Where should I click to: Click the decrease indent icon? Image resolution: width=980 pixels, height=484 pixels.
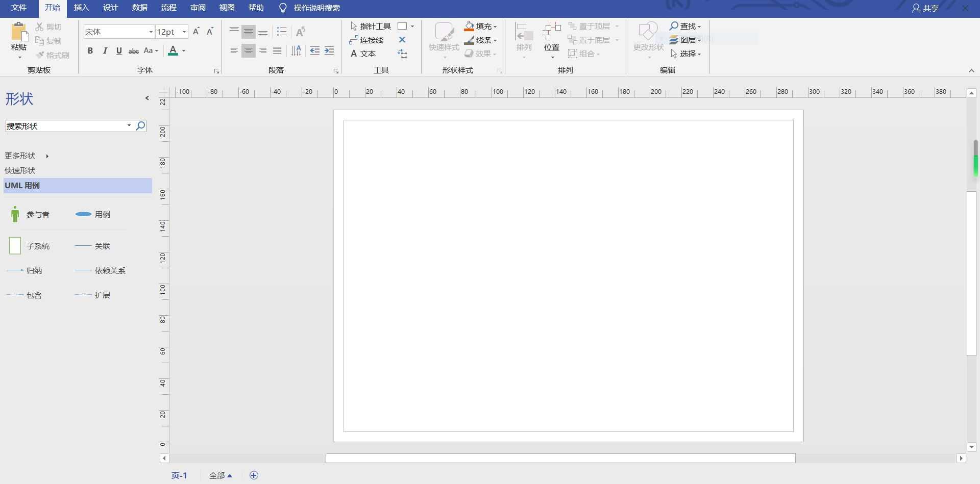pos(315,50)
